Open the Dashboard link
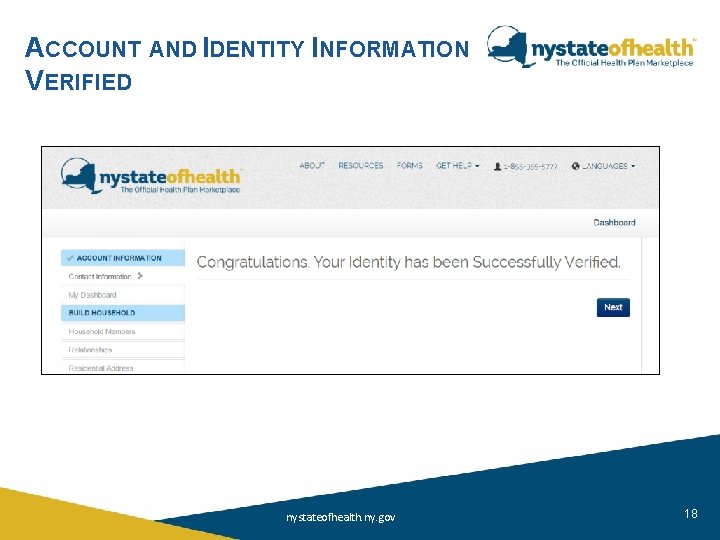The image size is (720, 540). point(614,222)
